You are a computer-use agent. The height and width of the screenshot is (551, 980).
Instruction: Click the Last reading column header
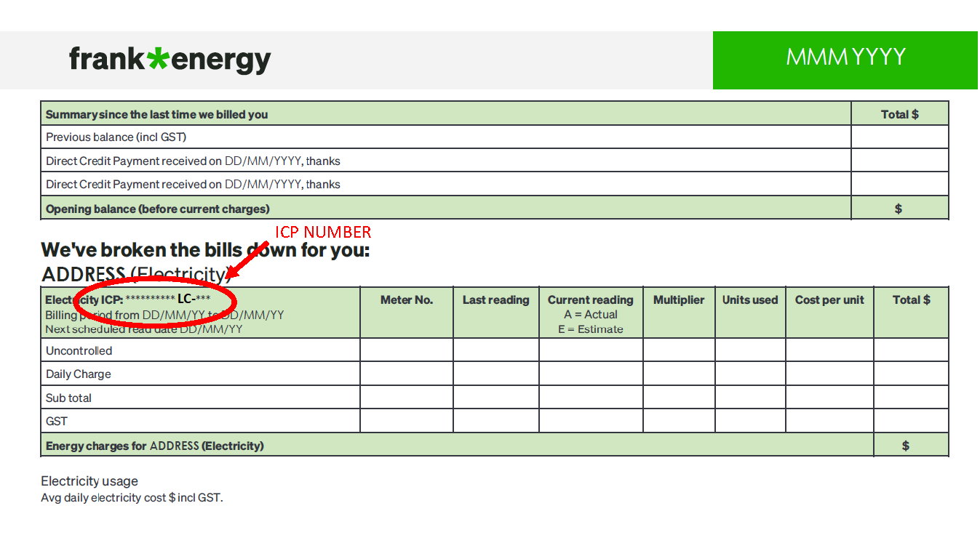tap(495, 300)
